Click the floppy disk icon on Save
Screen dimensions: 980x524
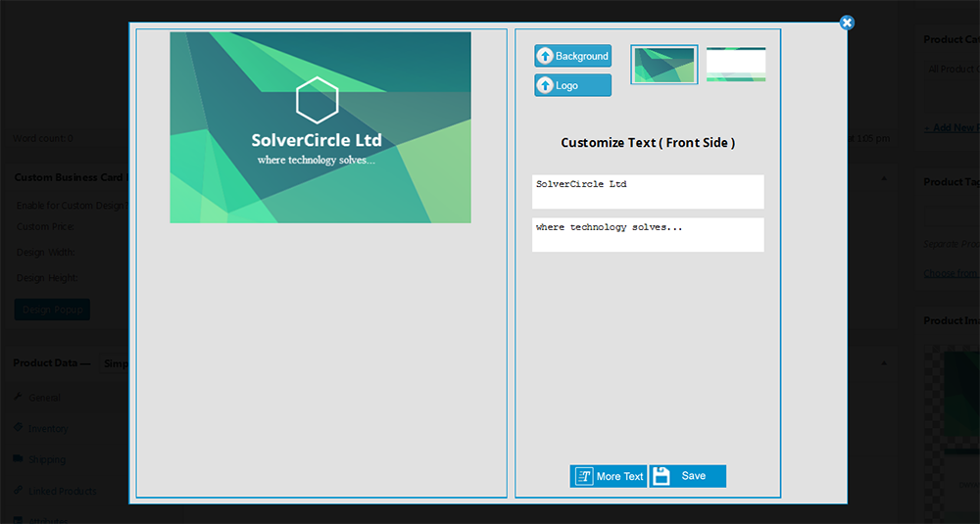click(661, 476)
